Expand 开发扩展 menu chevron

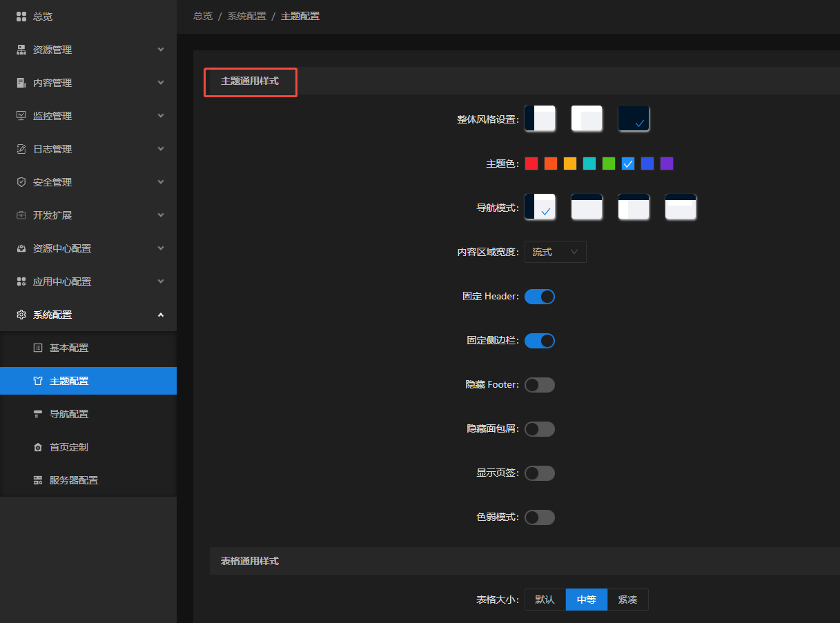[161, 215]
